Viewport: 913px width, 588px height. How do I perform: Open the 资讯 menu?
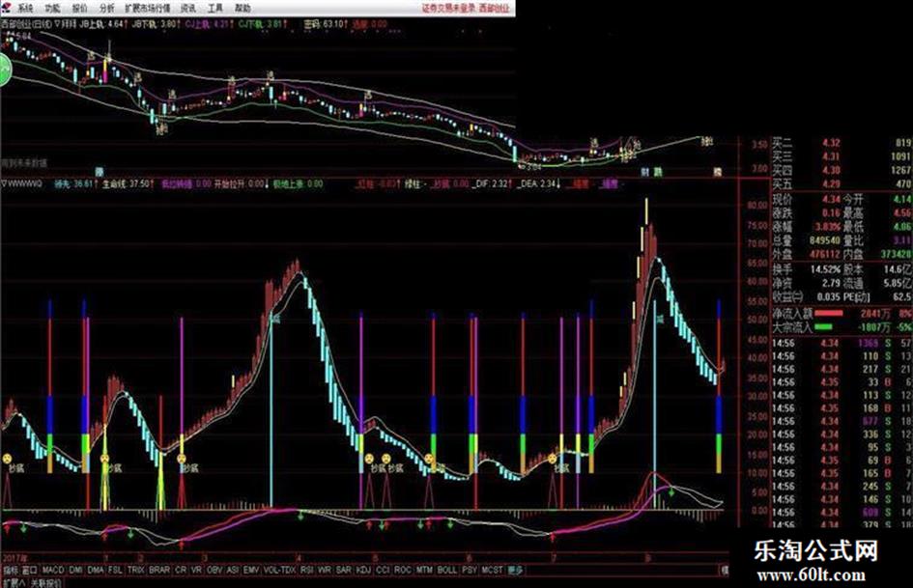pyautogui.click(x=188, y=8)
